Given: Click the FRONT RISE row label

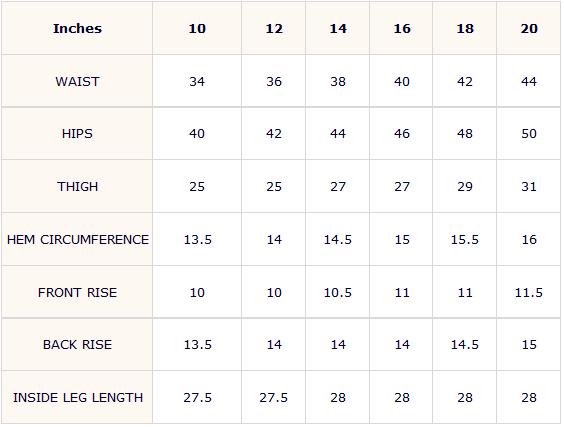Looking at the screenshot, I should pos(77,292).
